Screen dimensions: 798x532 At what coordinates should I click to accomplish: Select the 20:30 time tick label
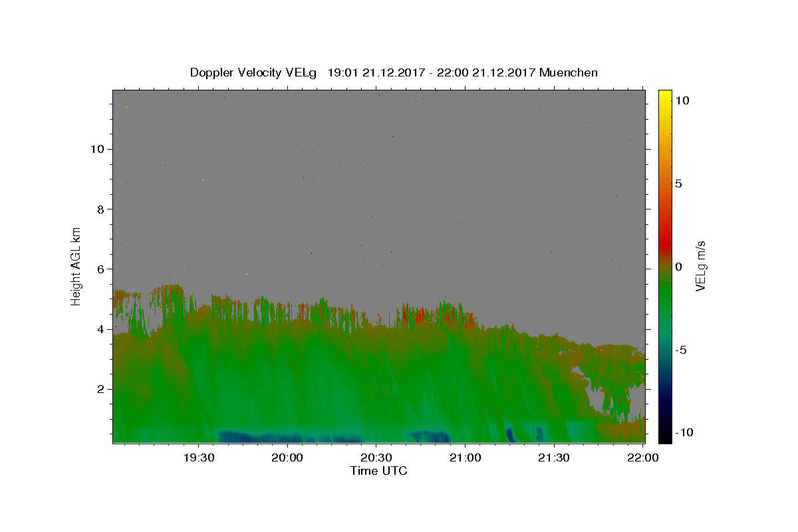click(x=376, y=458)
